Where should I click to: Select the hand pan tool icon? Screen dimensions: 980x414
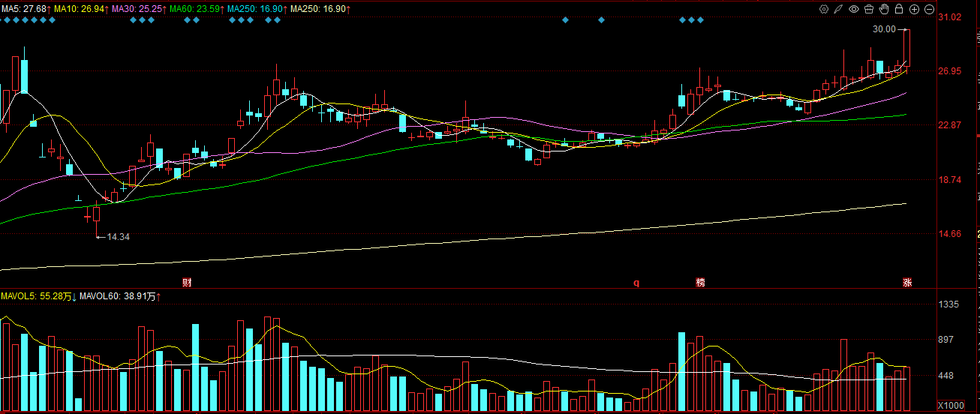884,9
